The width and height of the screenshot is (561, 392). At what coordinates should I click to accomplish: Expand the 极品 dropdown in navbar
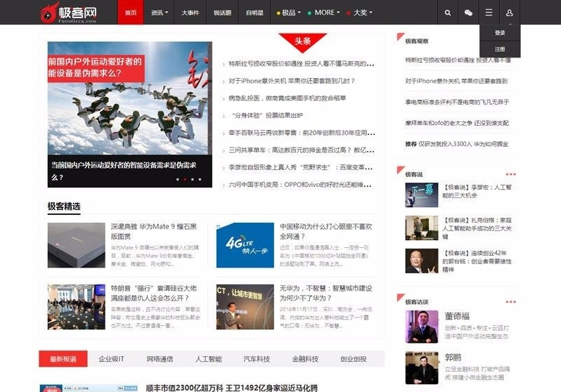[x=290, y=13]
